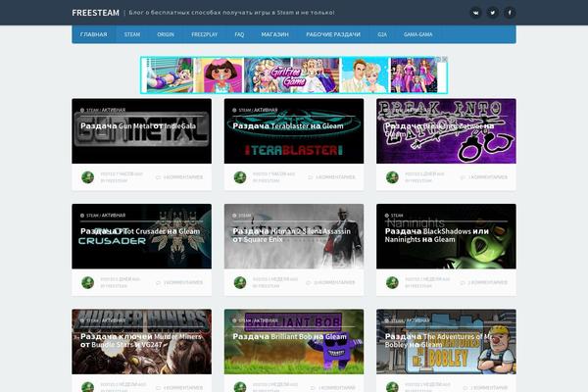The width and height of the screenshot is (588, 392).
Task: Open the Раздача Pilot Crusader на Gleam post
Action: (x=140, y=231)
